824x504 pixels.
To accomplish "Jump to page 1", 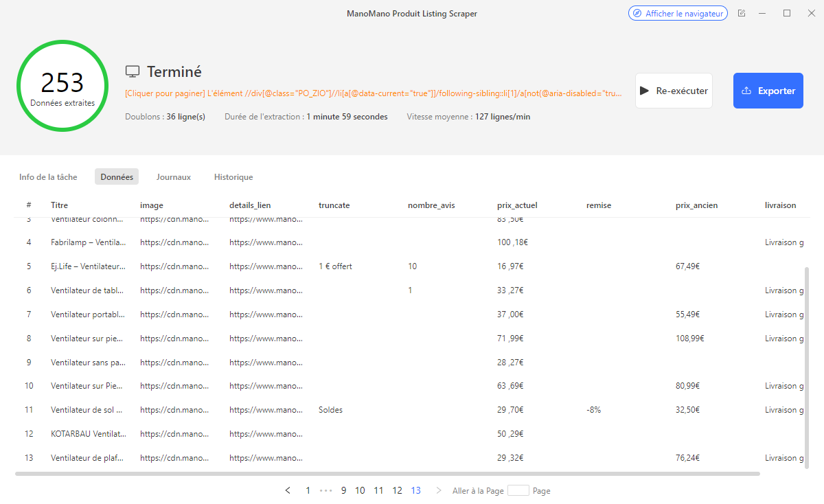I will pyautogui.click(x=308, y=490).
